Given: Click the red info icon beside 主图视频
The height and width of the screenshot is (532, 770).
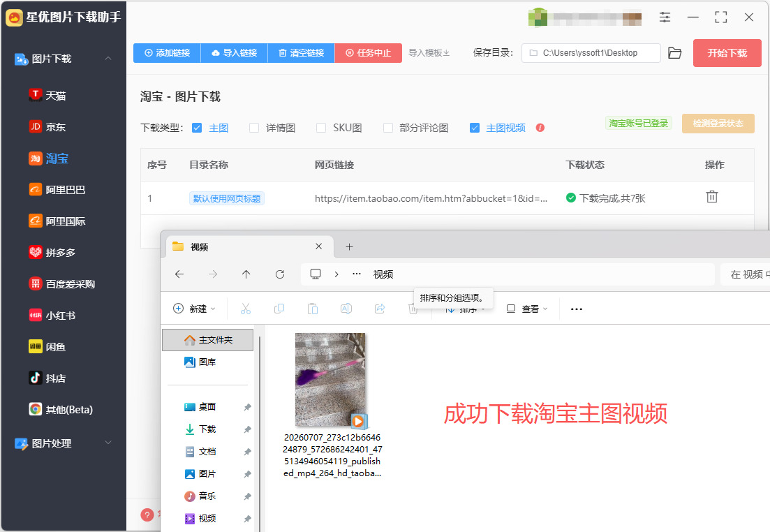Looking at the screenshot, I should coord(540,128).
